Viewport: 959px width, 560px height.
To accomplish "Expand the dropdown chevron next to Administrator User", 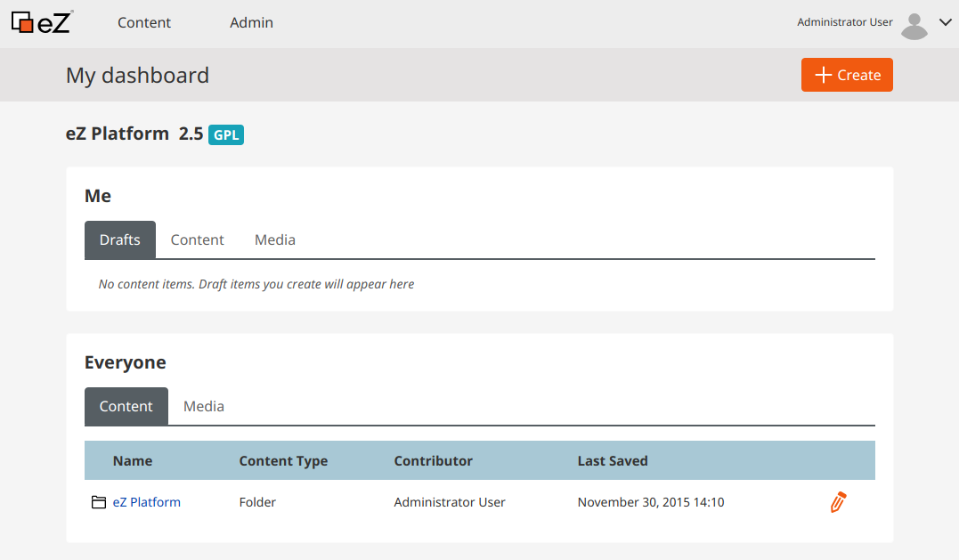I will pyautogui.click(x=946, y=23).
